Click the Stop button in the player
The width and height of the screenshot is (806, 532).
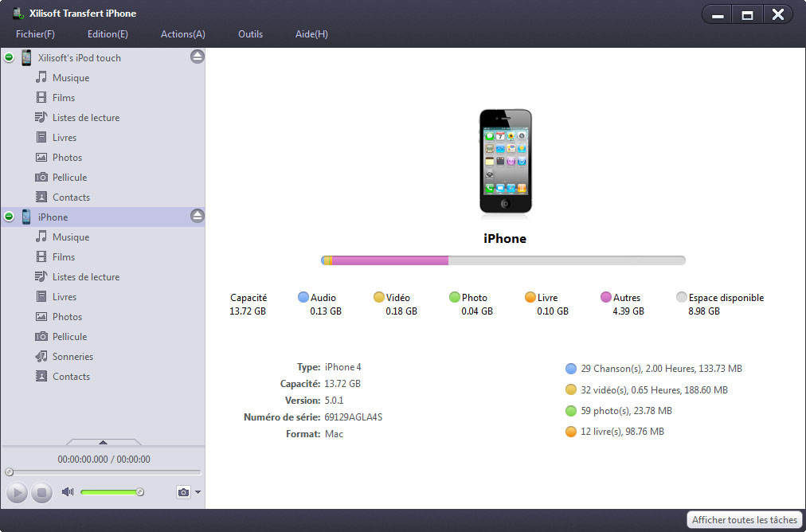point(41,492)
